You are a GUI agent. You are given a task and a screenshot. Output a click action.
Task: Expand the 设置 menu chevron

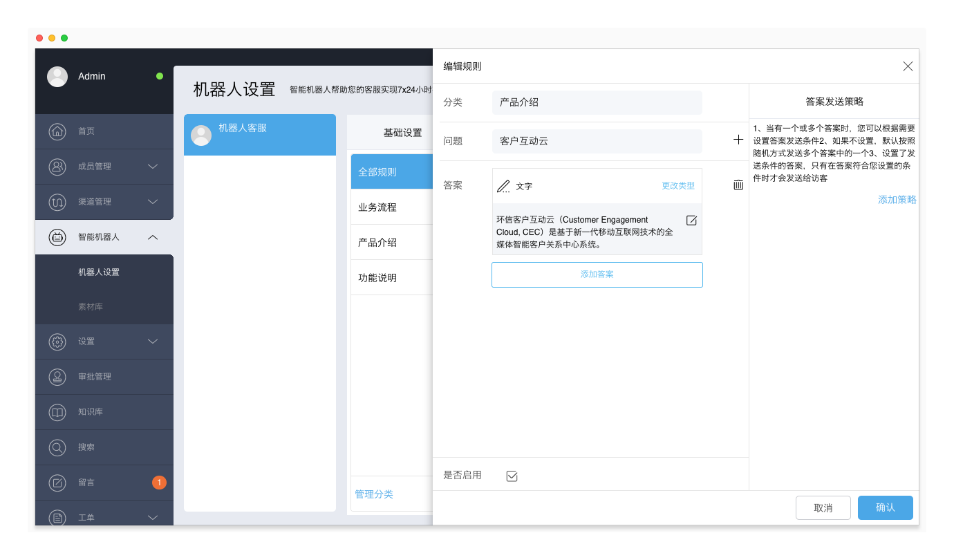click(x=153, y=342)
